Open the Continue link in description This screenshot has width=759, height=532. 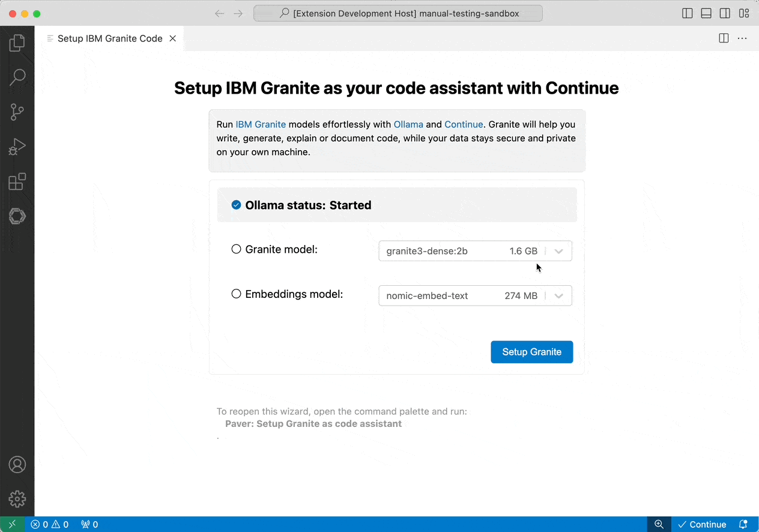tap(464, 124)
